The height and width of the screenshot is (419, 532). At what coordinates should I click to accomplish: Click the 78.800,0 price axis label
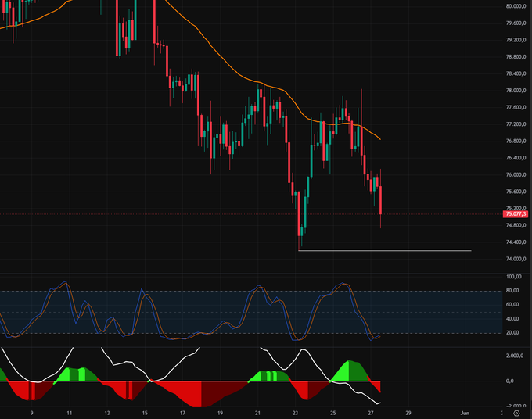(516, 56)
